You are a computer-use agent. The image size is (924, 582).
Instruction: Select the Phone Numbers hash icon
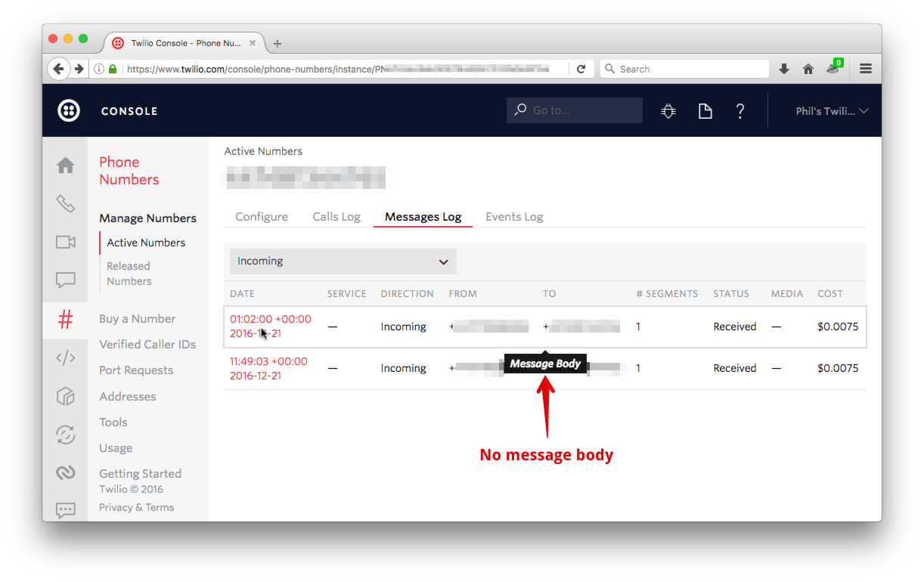[66, 320]
